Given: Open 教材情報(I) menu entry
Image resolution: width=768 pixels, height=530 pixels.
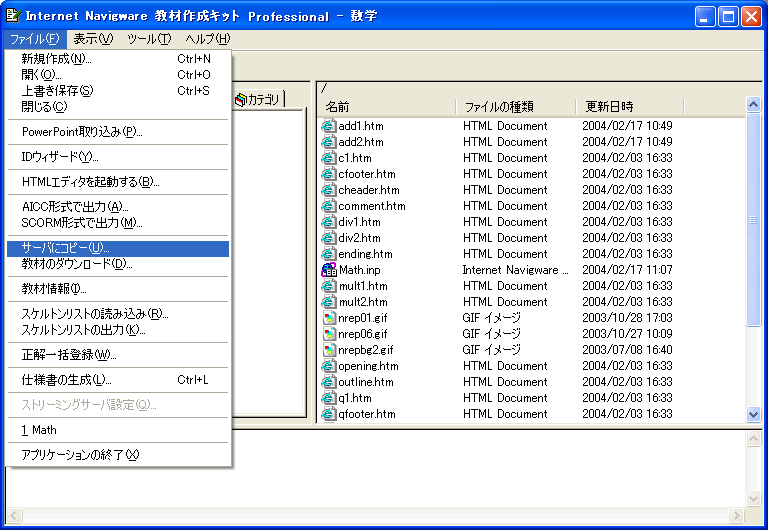Looking at the screenshot, I should pyautogui.click(x=118, y=289).
